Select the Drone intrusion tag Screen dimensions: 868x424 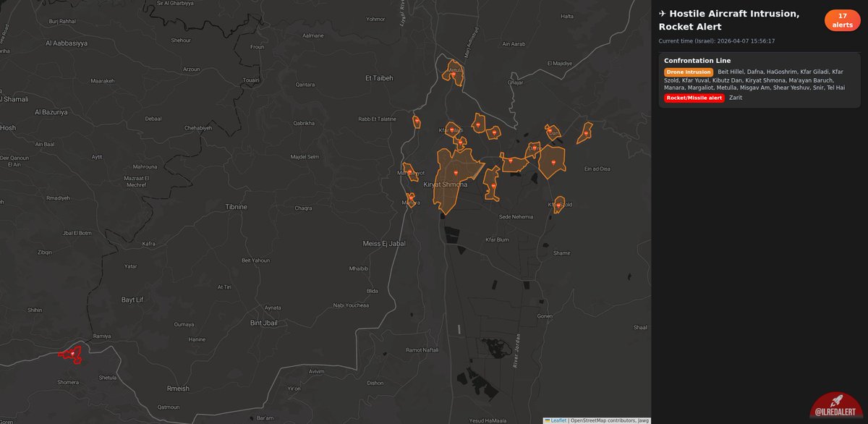pos(689,72)
